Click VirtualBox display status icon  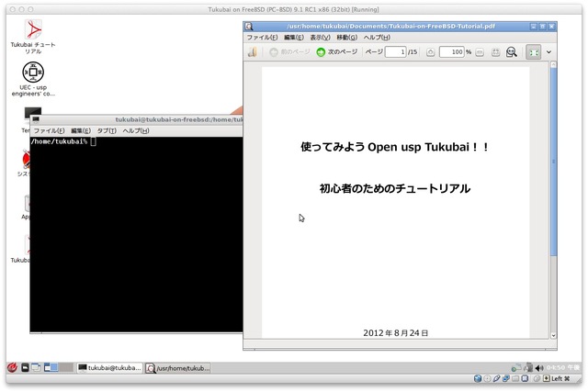pyautogui.click(x=525, y=378)
